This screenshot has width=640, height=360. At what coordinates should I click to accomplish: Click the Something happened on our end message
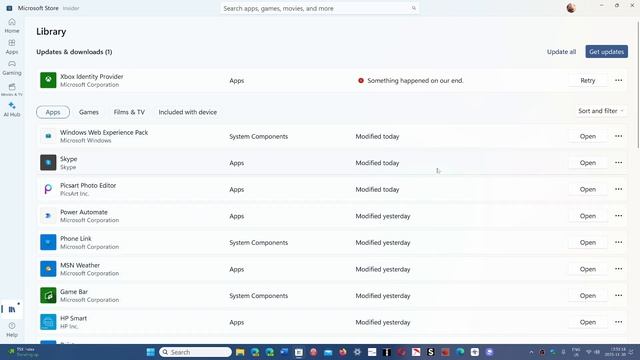tap(415, 80)
